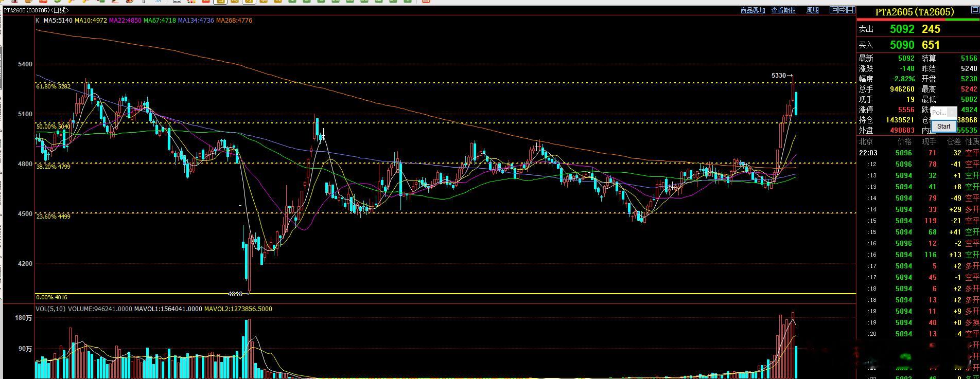Click the MAVOL1:1564041.0000 readout
980x379 pixels.
(168, 309)
